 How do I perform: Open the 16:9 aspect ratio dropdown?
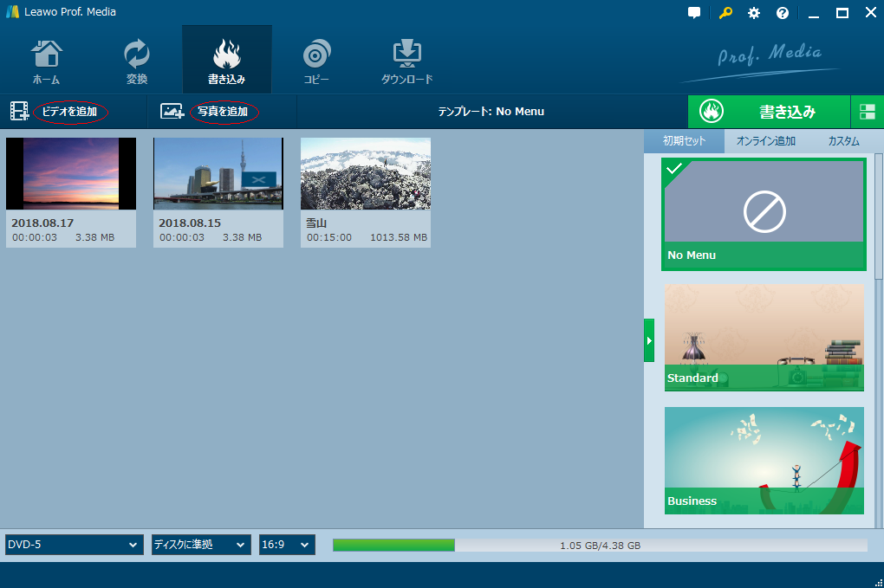point(287,545)
